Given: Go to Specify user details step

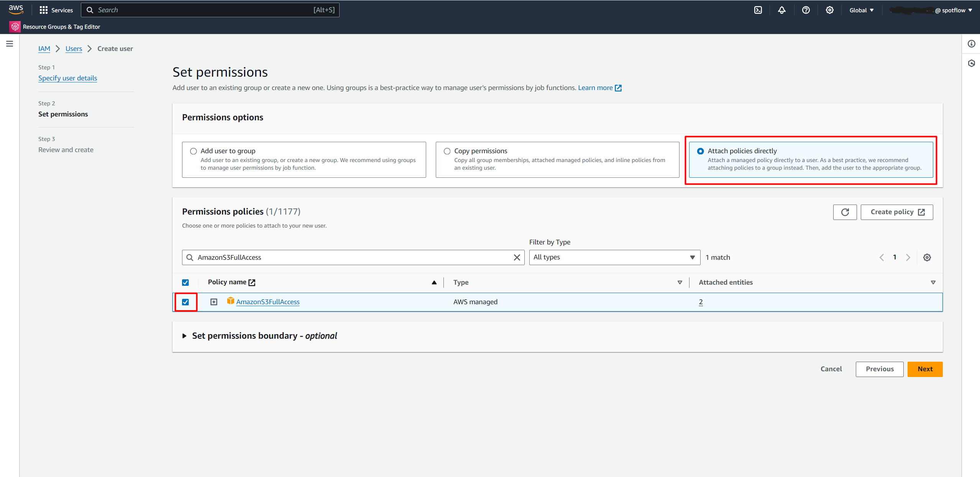Looking at the screenshot, I should click(67, 78).
